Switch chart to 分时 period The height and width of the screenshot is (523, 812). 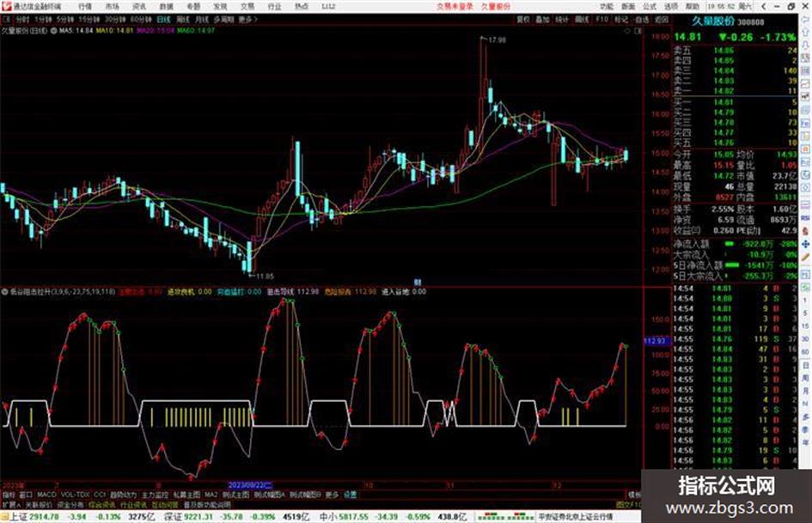[22, 19]
